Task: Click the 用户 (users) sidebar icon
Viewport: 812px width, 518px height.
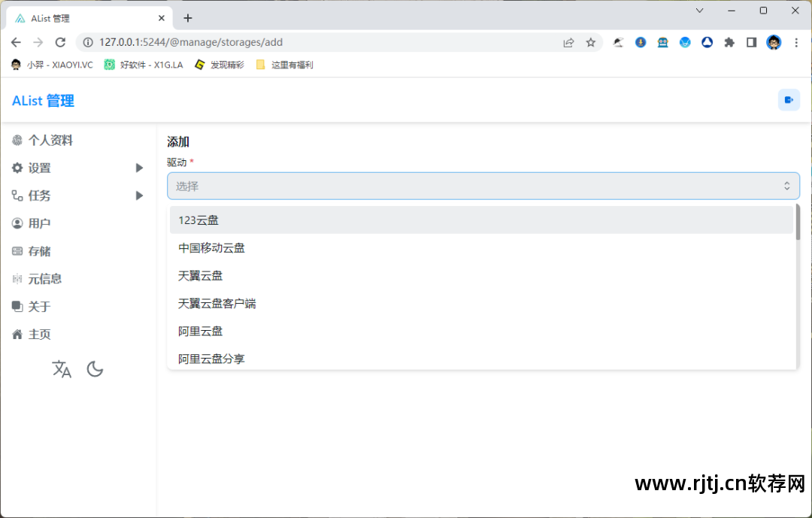Action: [18, 223]
